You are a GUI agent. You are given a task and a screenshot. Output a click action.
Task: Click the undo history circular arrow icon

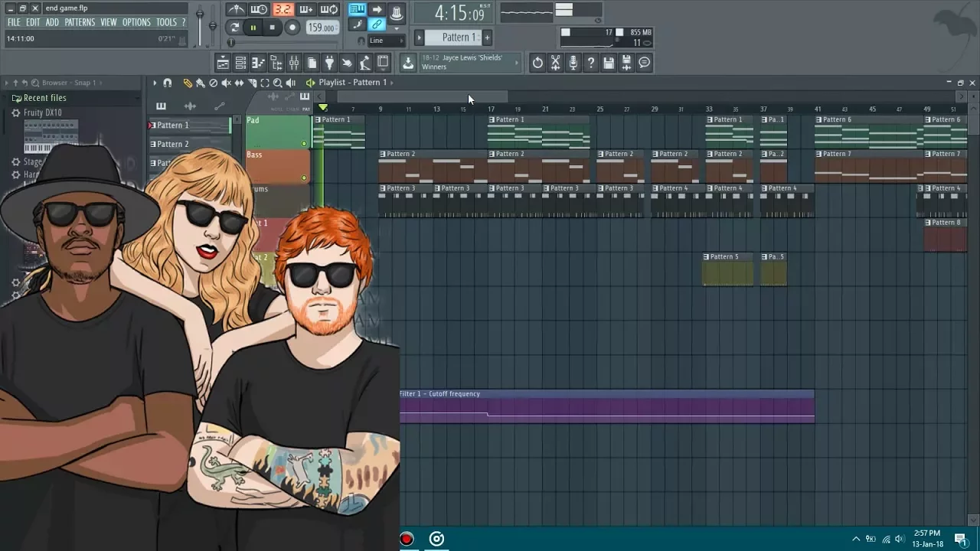tap(537, 63)
